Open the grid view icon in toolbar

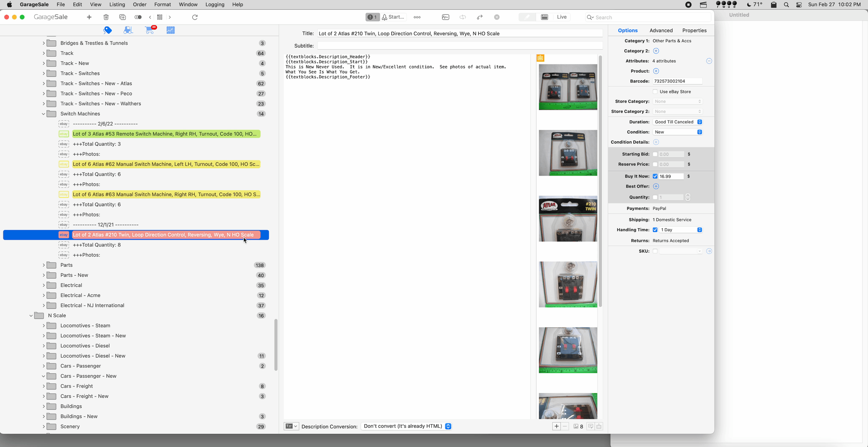pyautogui.click(x=160, y=17)
